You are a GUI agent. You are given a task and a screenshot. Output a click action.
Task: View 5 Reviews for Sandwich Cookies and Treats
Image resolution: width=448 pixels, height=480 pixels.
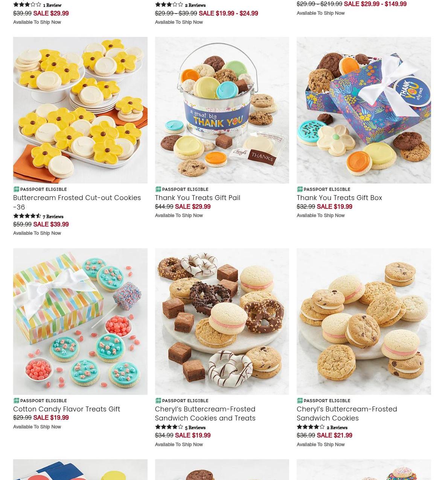point(195,428)
